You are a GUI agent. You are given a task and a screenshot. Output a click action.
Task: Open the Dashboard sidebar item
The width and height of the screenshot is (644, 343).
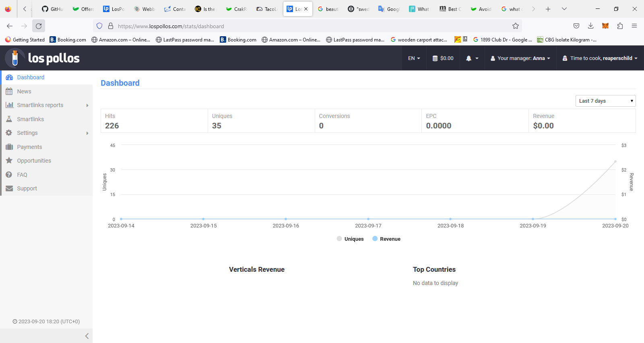(47, 77)
